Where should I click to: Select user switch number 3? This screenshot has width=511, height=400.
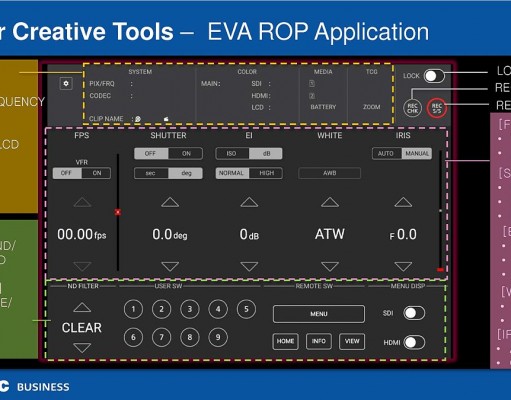point(190,309)
